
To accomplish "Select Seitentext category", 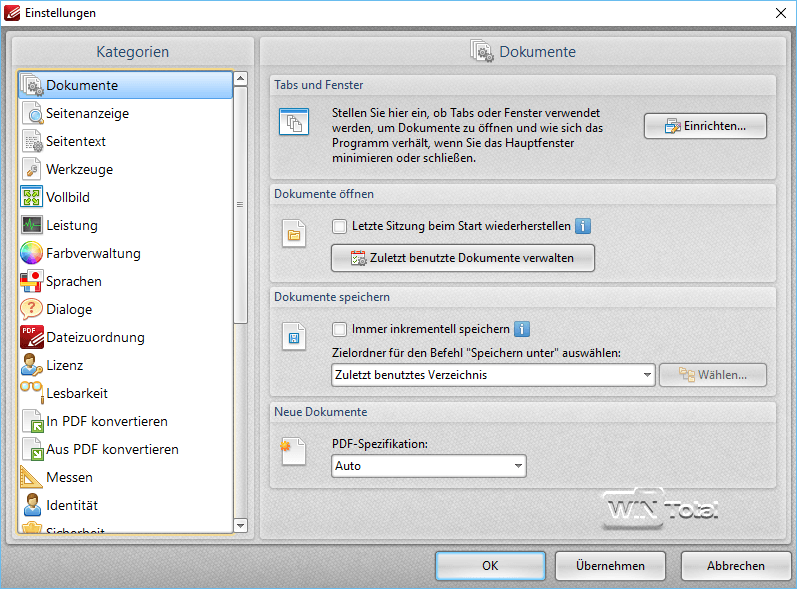I will pyautogui.click(x=126, y=141).
